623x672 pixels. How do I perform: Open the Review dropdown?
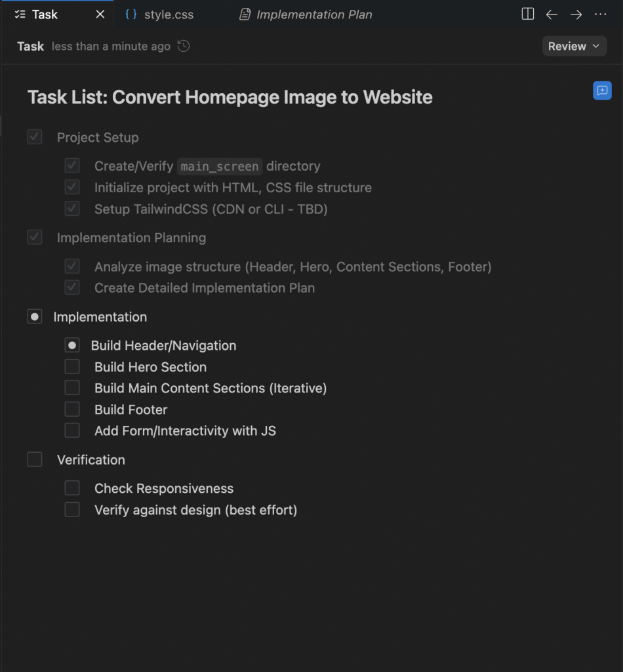(x=574, y=46)
